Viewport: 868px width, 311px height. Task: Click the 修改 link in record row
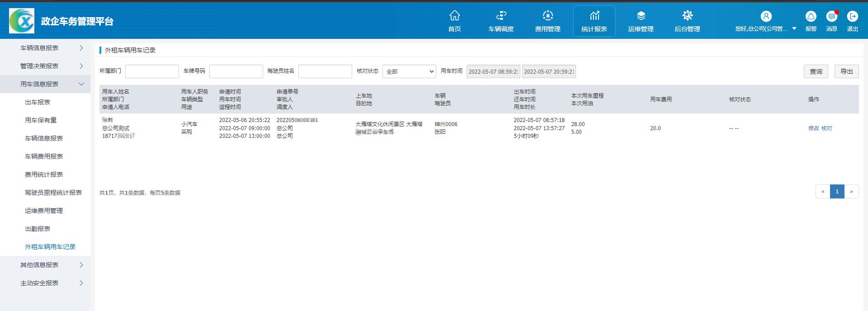(x=814, y=128)
